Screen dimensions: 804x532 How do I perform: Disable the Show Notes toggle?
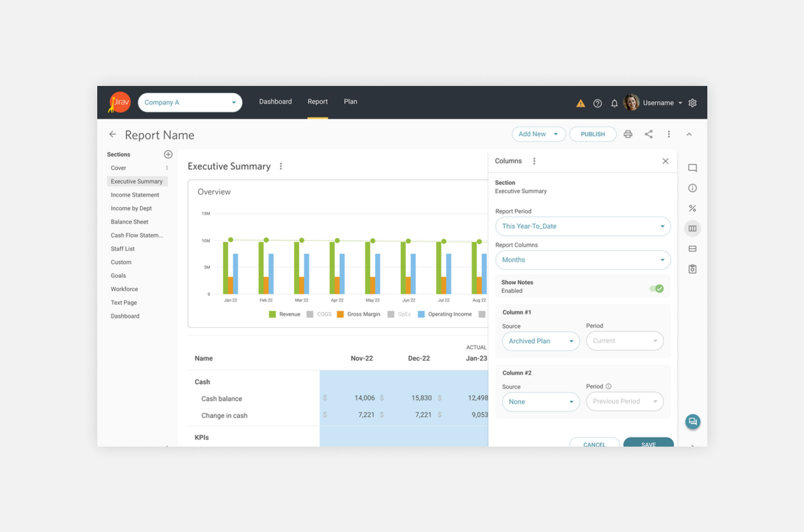[656, 288]
